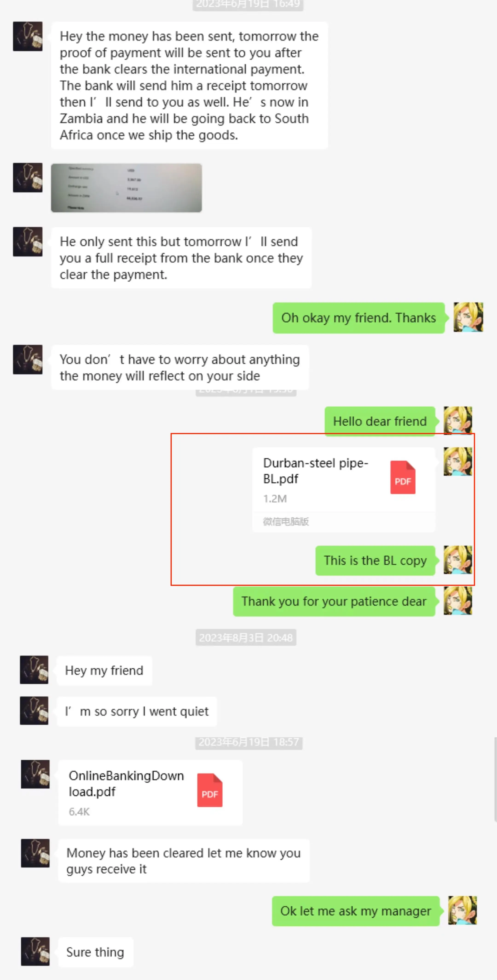
Task: Click avatar beside 'Sure thing' message
Action: tap(35, 951)
